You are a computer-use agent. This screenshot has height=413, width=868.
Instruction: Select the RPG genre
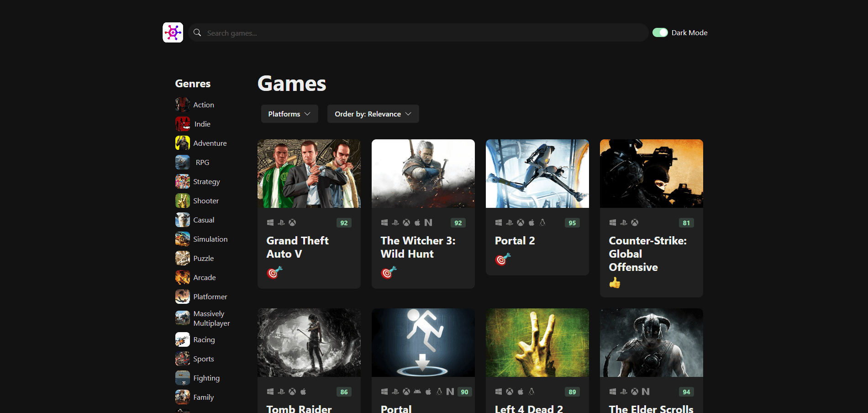pos(202,162)
